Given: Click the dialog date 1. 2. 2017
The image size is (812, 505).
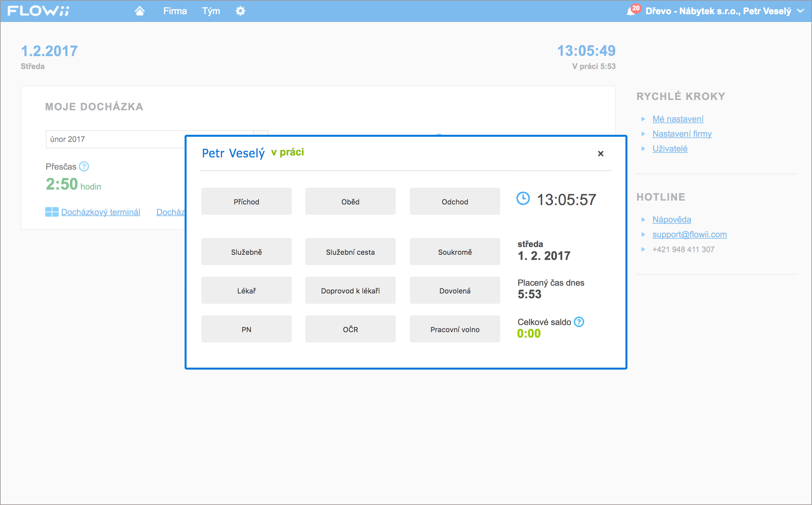Looking at the screenshot, I should [x=544, y=256].
